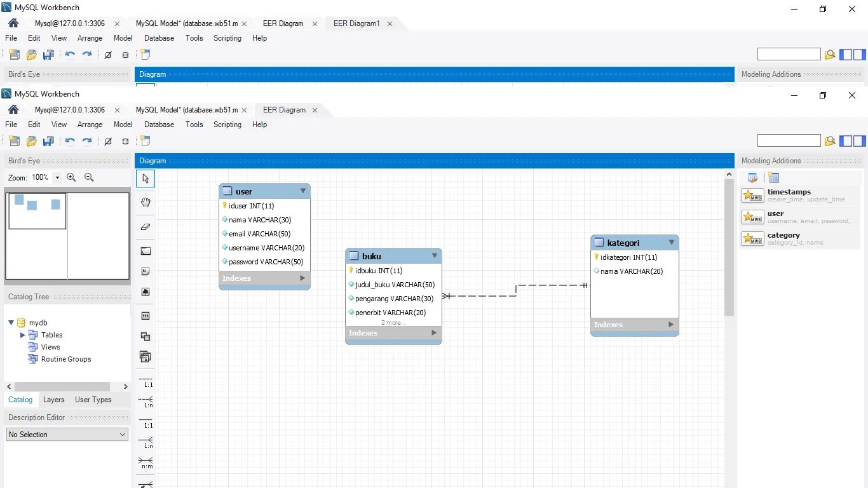Image resolution: width=868 pixels, height=488 pixels.
Task: Collapse the buku table via header triangle
Action: (435, 255)
